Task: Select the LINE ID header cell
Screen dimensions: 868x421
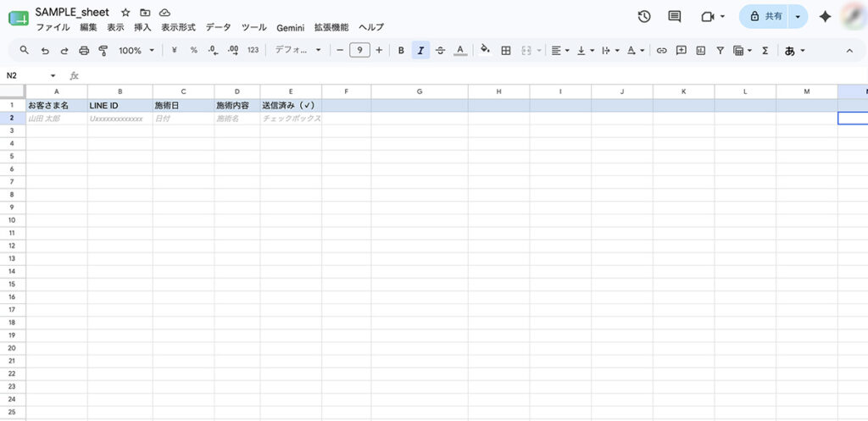Action: 120,105
